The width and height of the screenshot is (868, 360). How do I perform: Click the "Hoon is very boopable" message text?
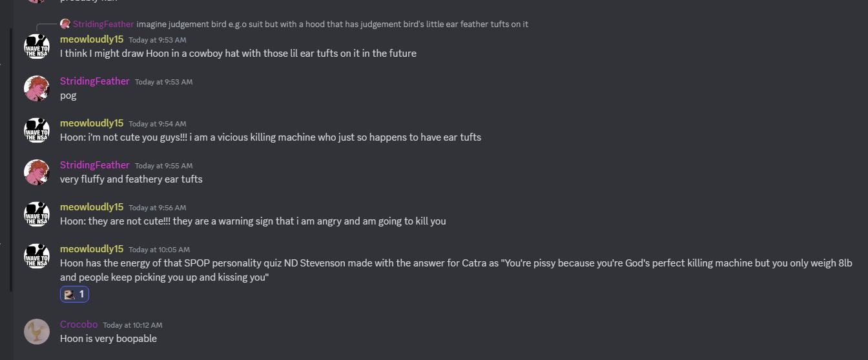click(108, 339)
